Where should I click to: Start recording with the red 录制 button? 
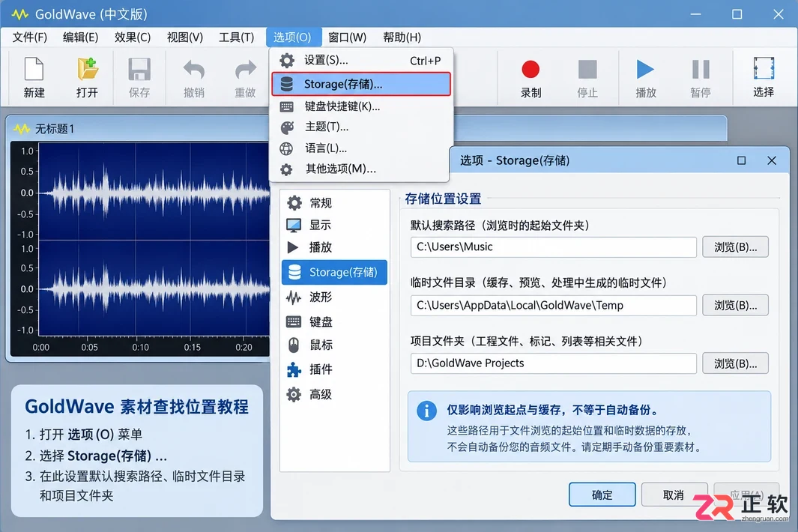pyautogui.click(x=531, y=69)
